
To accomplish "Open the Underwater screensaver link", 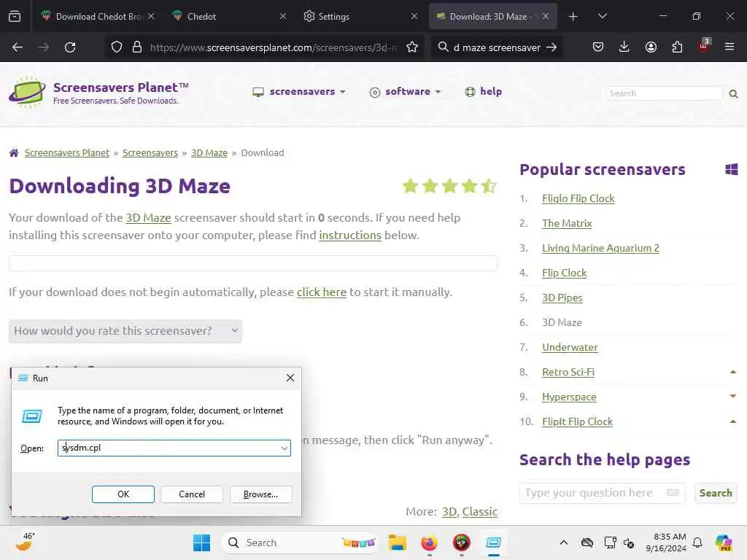I will pos(570,347).
